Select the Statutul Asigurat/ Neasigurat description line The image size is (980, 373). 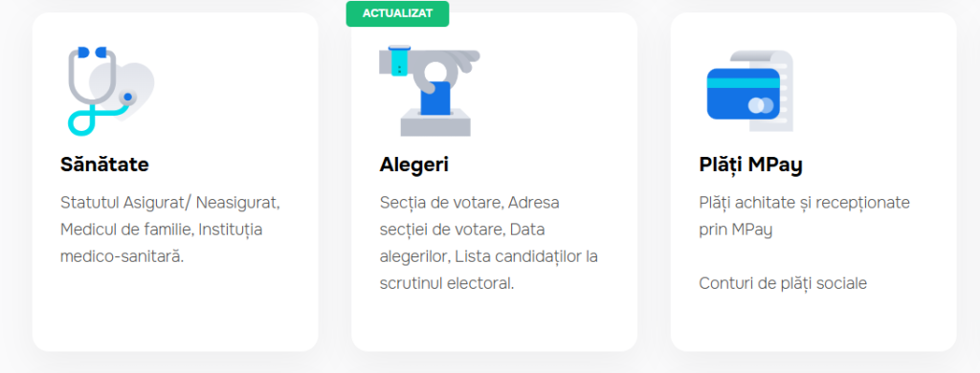click(x=170, y=203)
